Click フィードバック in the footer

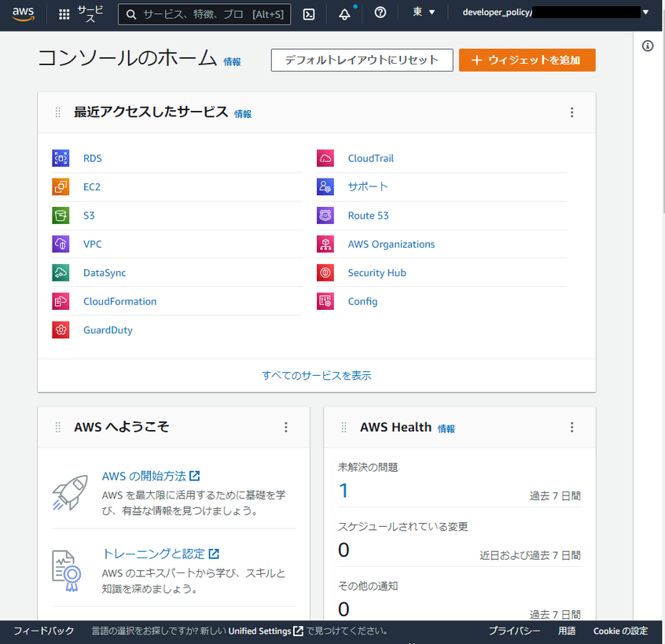coord(44,631)
